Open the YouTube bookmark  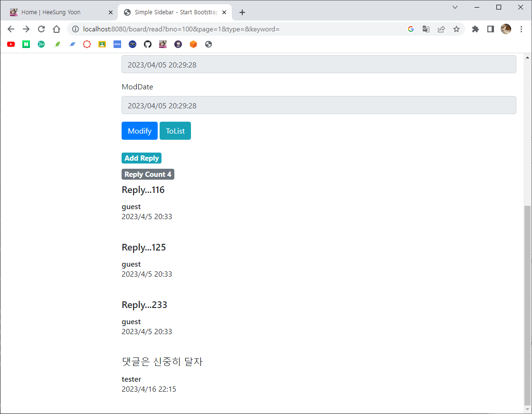[x=11, y=44]
